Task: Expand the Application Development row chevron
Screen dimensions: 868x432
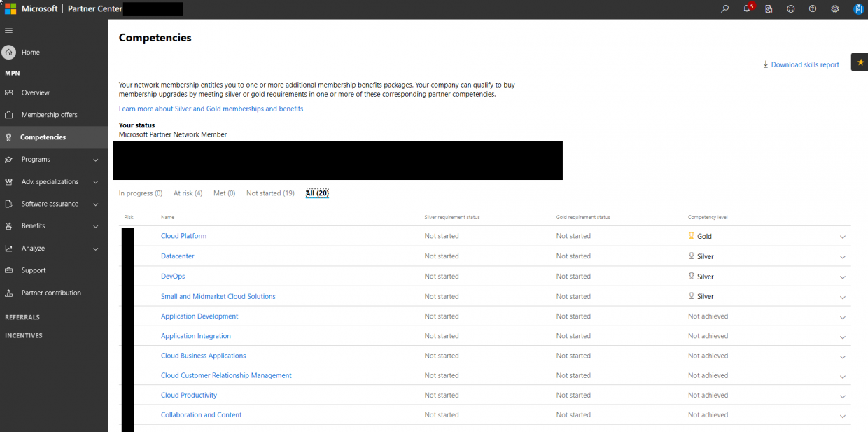Action: tap(843, 317)
